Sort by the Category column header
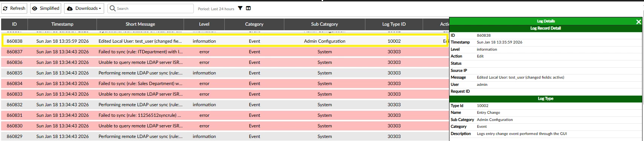 [x=254, y=24]
